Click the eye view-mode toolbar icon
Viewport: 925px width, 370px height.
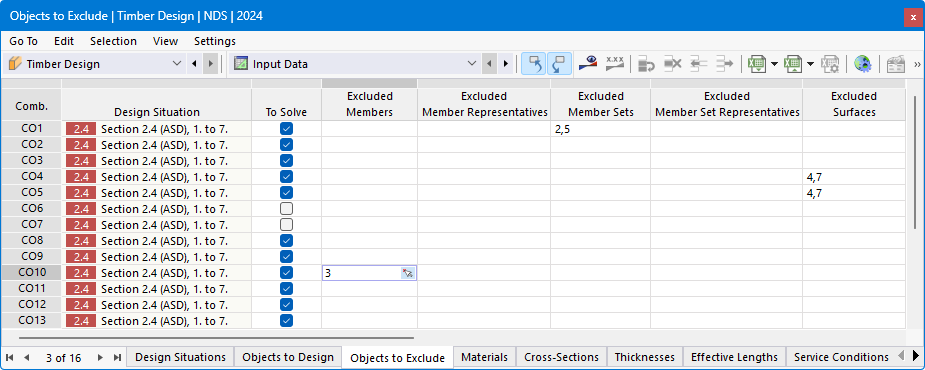click(x=588, y=64)
